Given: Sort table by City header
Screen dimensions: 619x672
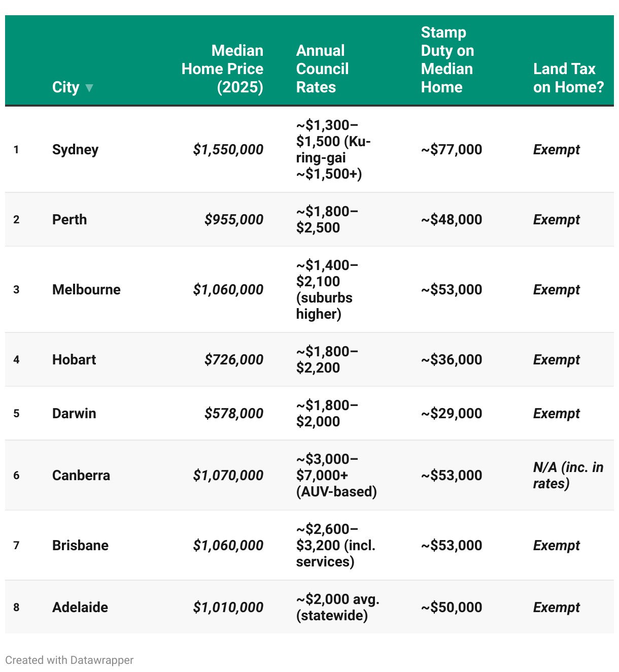Looking at the screenshot, I should [66, 87].
